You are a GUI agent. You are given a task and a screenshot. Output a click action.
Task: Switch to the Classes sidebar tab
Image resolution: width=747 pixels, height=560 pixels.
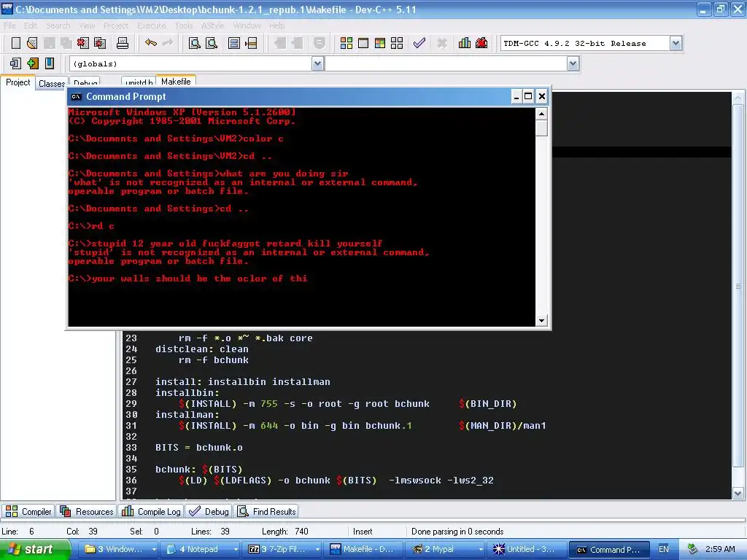(52, 83)
